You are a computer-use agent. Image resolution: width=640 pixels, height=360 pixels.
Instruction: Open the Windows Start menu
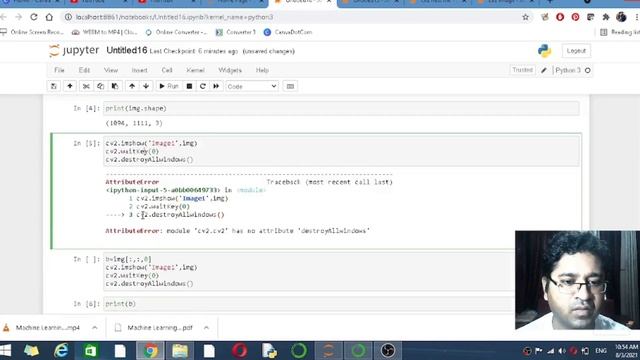pos(5,350)
